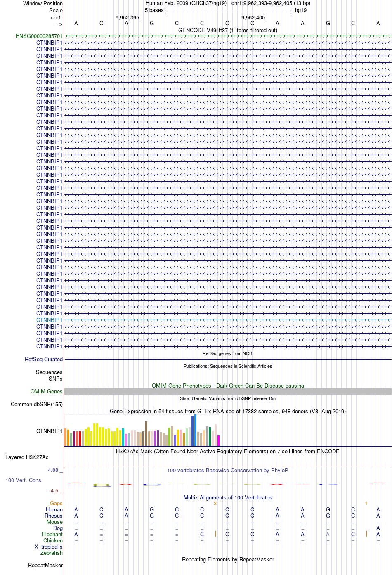
Task: Click the cyan GTEx expression bar
Action: pos(123,437)
